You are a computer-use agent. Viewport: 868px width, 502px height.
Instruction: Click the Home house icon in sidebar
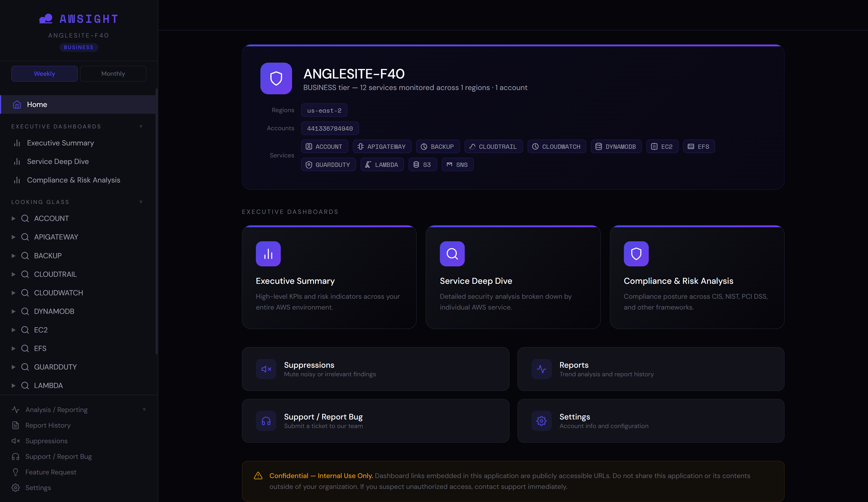17,104
